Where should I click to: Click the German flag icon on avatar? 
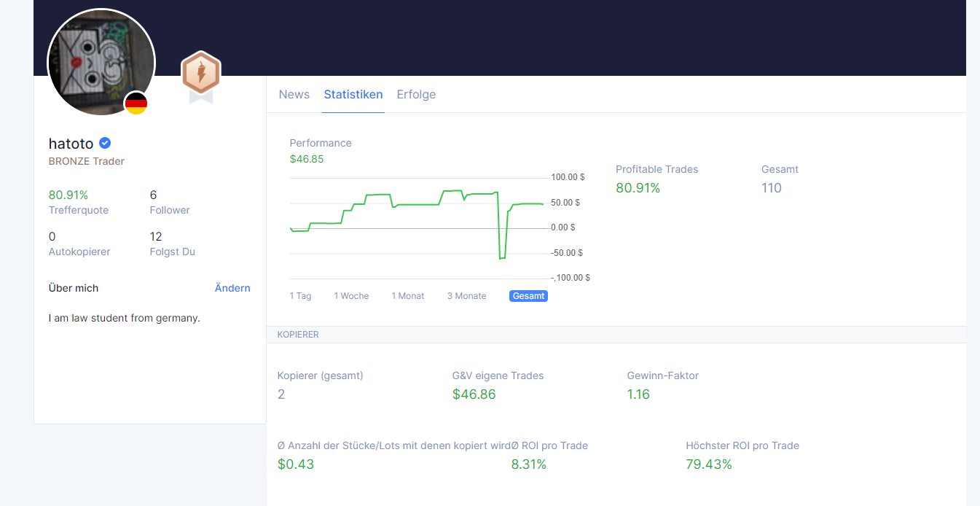click(x=136, y=104)
